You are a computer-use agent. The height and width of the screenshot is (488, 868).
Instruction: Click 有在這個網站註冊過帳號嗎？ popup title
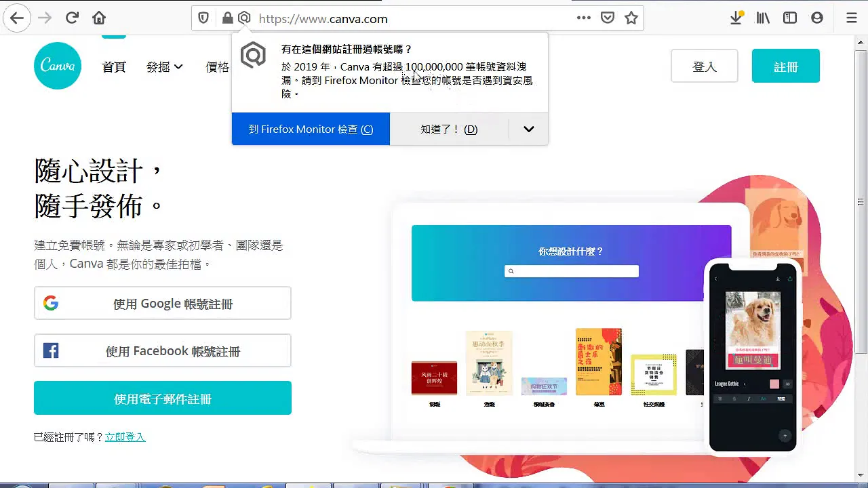[x=347, y=49]
